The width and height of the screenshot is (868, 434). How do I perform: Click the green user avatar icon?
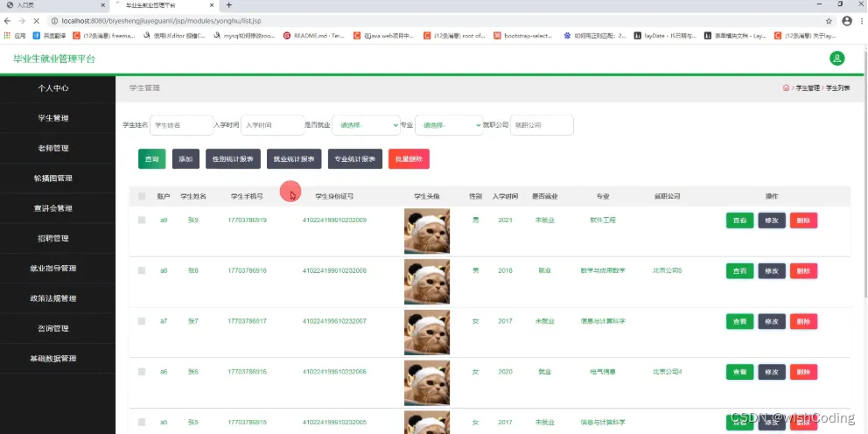[837, 58]
